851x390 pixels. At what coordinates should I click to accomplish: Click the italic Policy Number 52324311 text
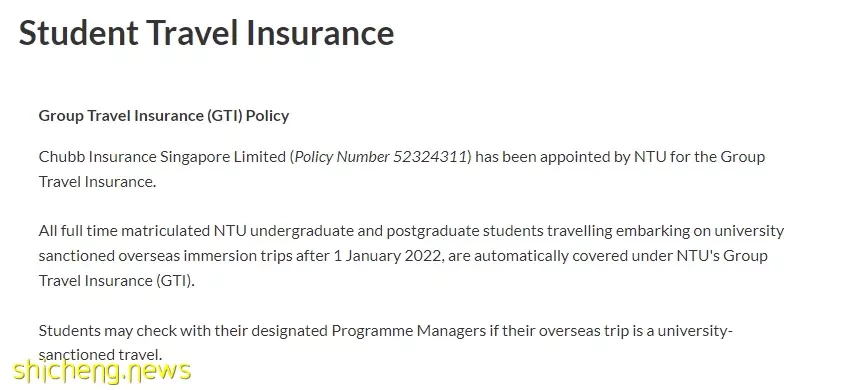tap(381, 157)
